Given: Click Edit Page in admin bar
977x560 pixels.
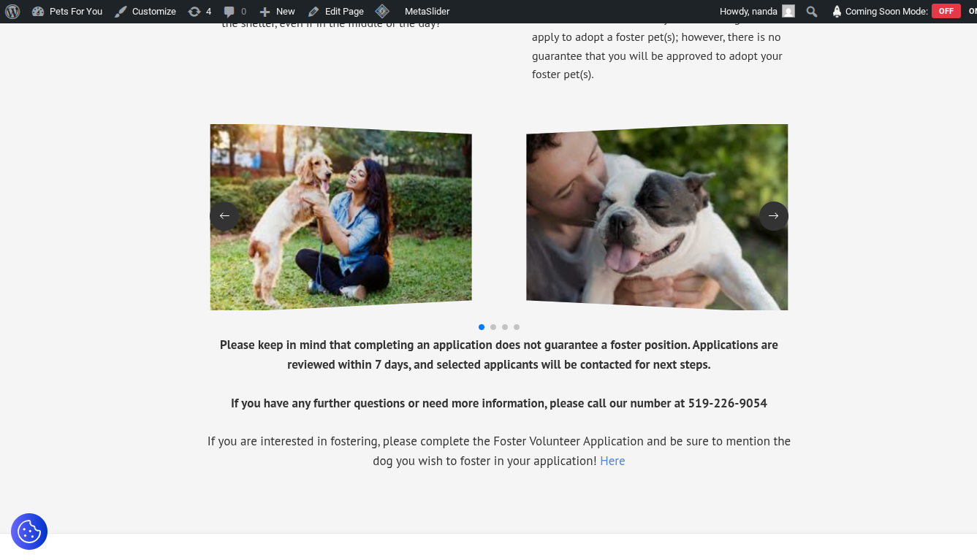Looking at the screenshot, I should (336, 12).
